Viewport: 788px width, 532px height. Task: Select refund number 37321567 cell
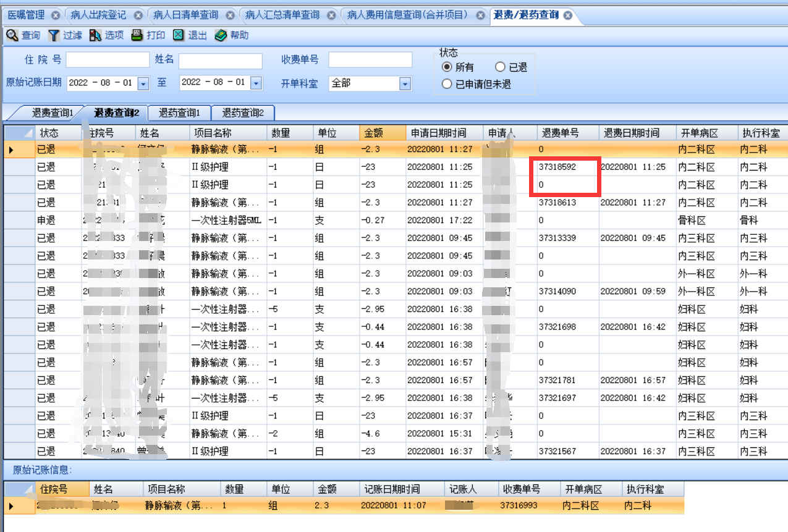(568, 451)
